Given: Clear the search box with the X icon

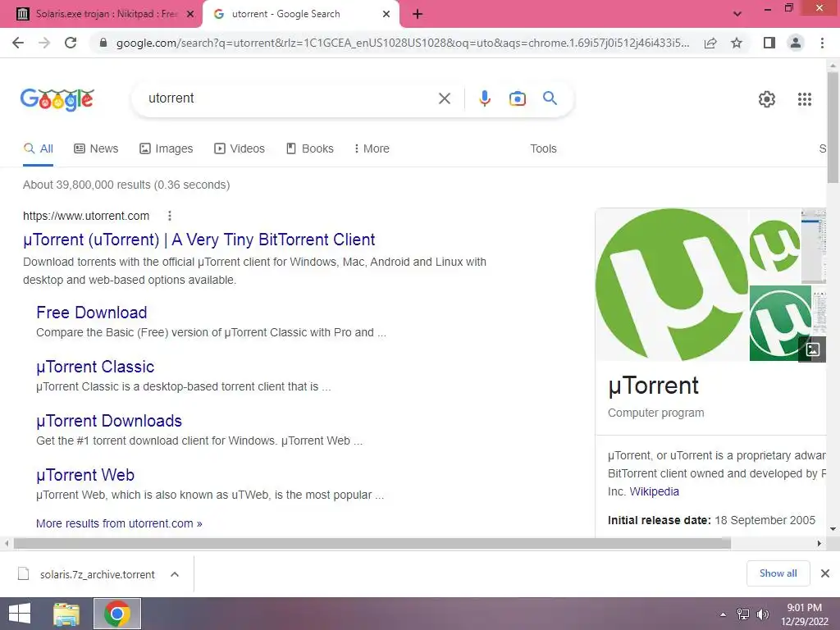Looking at the screenshot, I should (x=445, y=98).
